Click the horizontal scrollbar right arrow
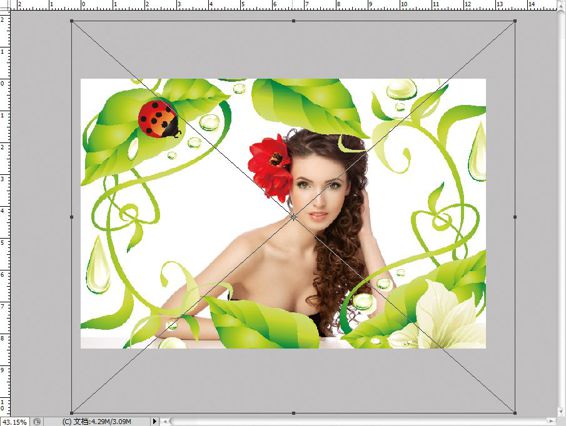The image size is (566, 426). pyautogui.click(x=551, y=421)
